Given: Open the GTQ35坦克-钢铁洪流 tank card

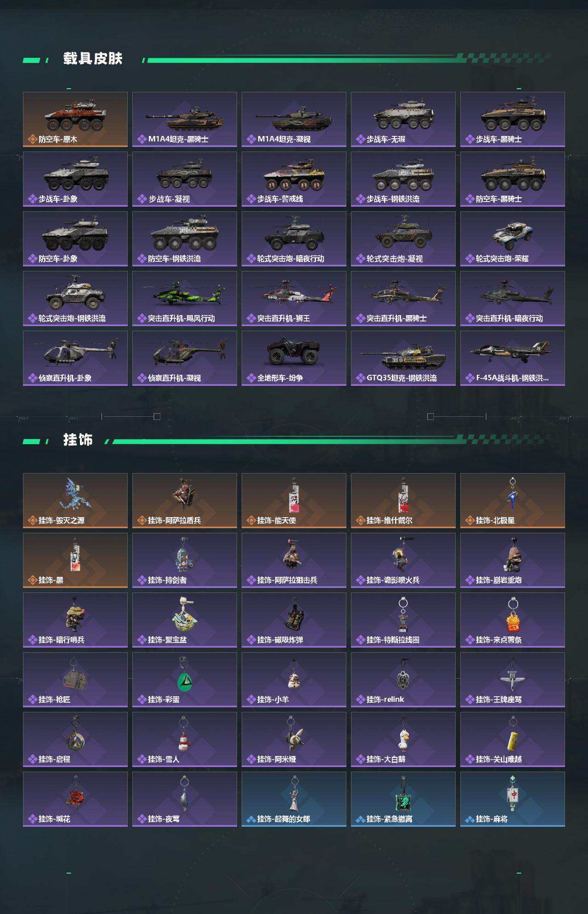Looking at the screenshot, I should pyautogui.click(x=403, y=358).
